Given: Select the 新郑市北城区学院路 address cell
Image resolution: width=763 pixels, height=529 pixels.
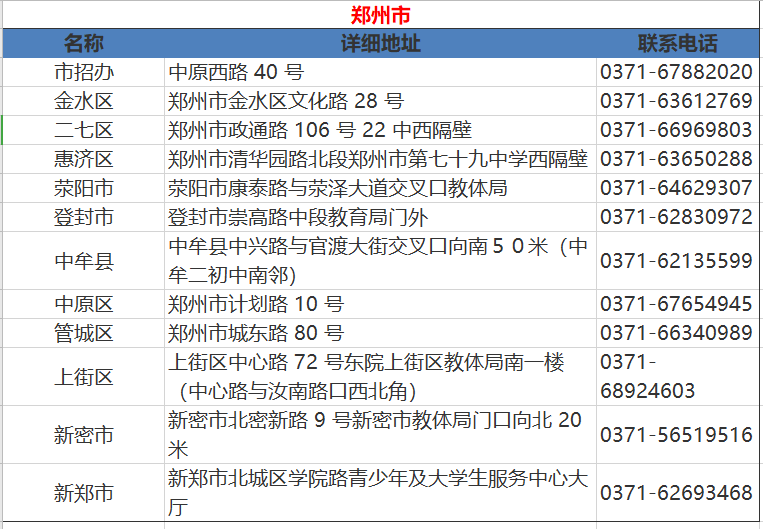Looking at the screenshot, I should coord(381,493).
